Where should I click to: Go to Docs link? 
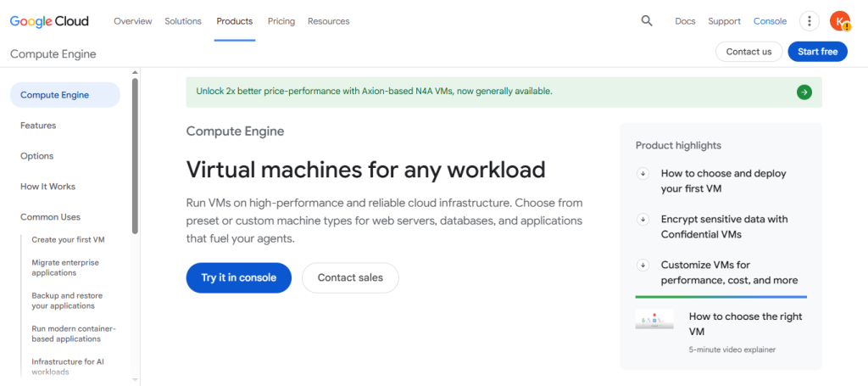click(x=685, y=21)
